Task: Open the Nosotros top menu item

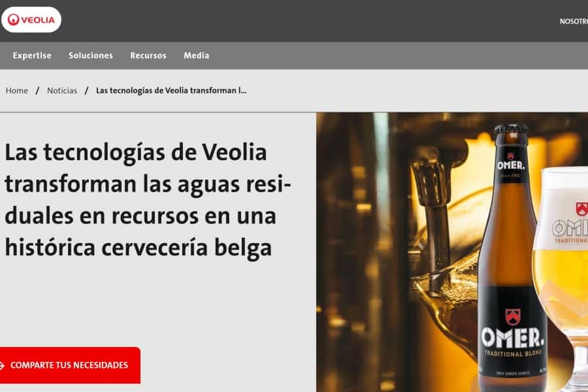Action: 574,22
